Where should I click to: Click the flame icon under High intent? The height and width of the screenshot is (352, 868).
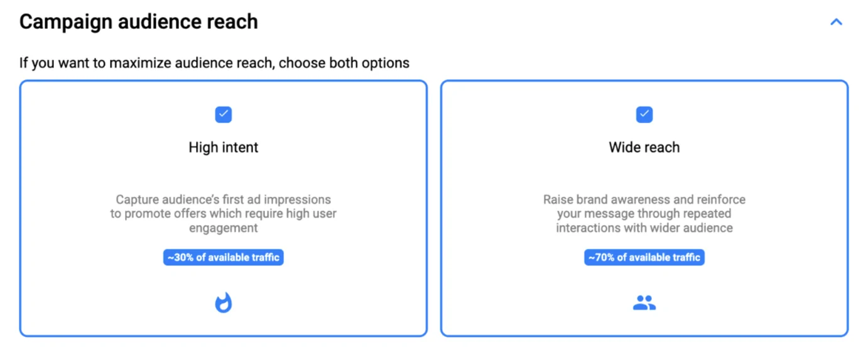click(224, 304)
